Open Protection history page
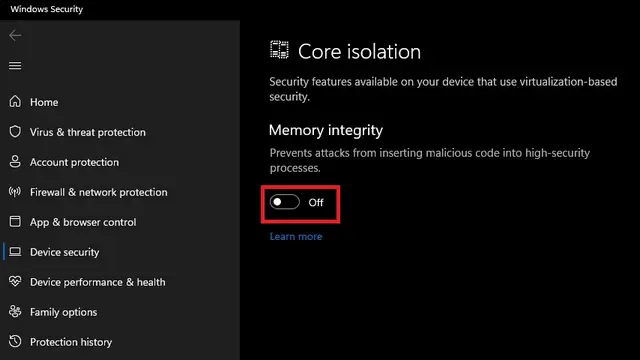 (71, 342)
